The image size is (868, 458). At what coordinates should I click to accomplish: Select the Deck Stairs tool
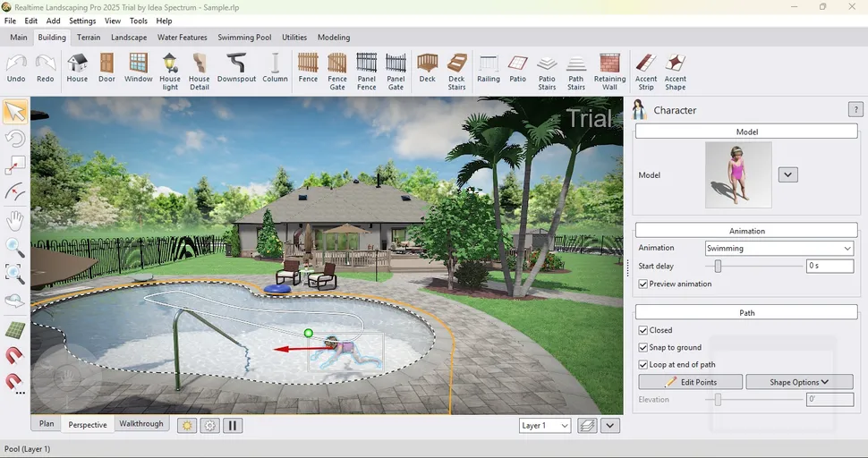(x=456, y=67)
